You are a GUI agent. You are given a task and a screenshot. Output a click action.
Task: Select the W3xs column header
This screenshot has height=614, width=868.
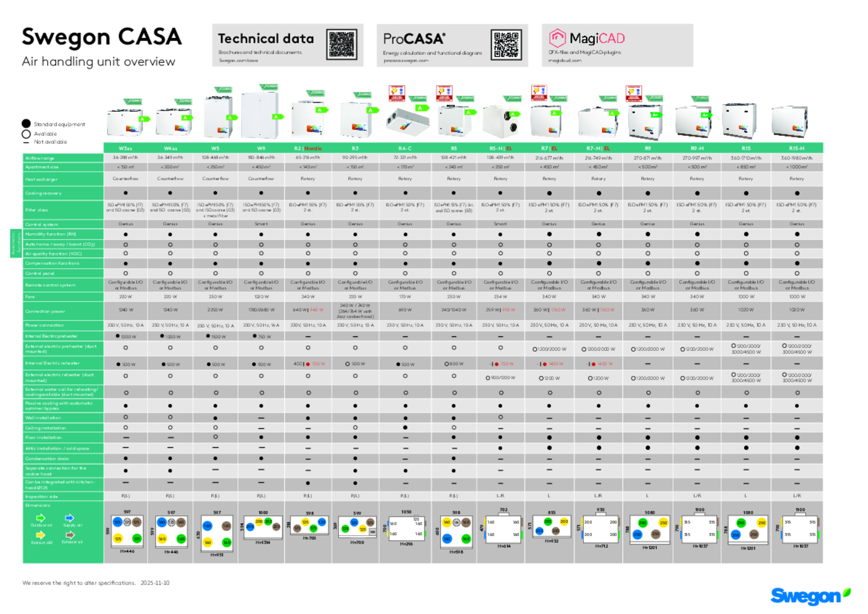(x=125, y=148)
